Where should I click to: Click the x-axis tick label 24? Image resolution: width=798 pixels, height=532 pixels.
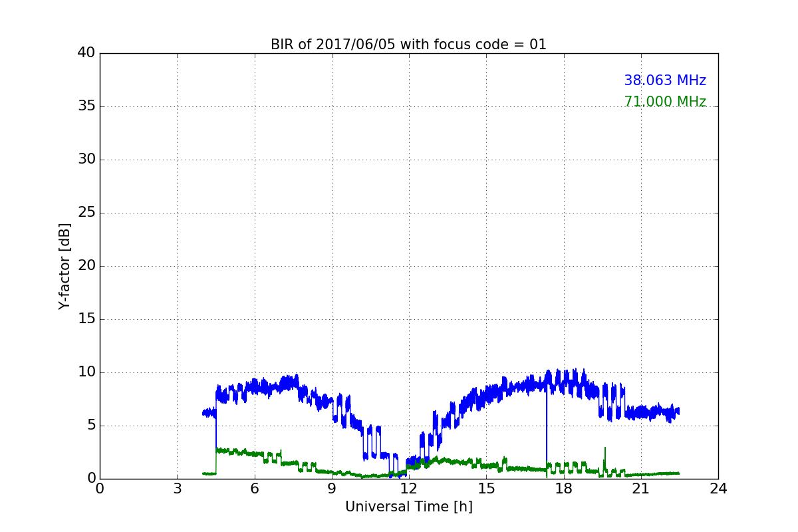pos(718,489)
